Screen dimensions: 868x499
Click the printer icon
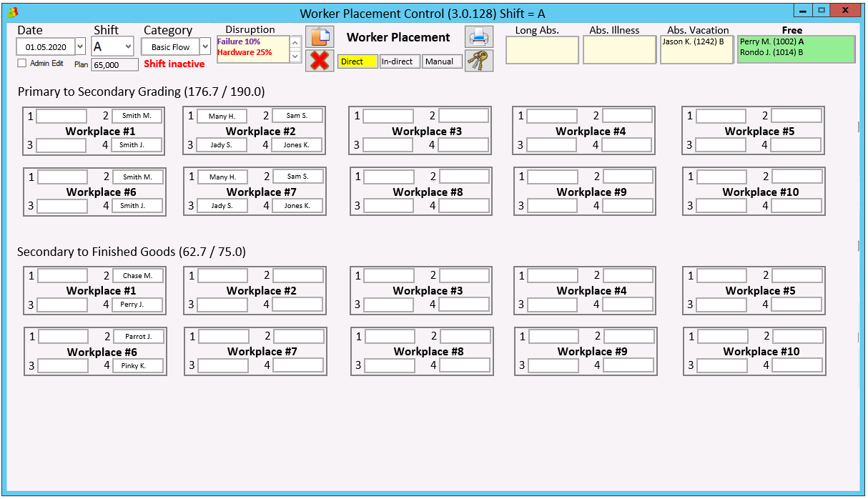pyautogui.click(x=479, y=36)
